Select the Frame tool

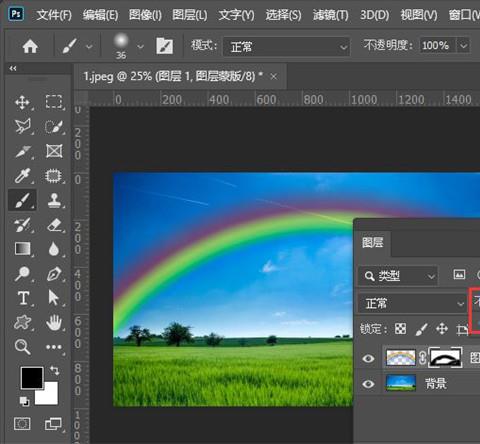point(54,151)
